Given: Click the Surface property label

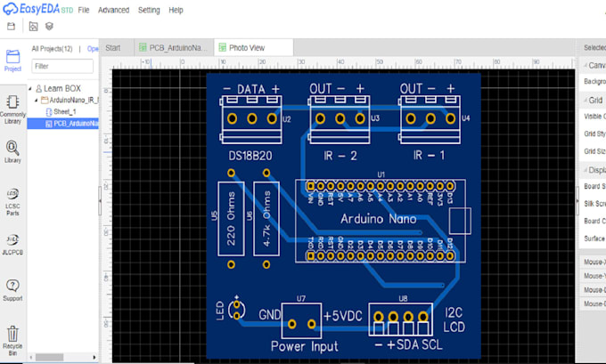Looking at the screenshot, I should tap(594, 239).
